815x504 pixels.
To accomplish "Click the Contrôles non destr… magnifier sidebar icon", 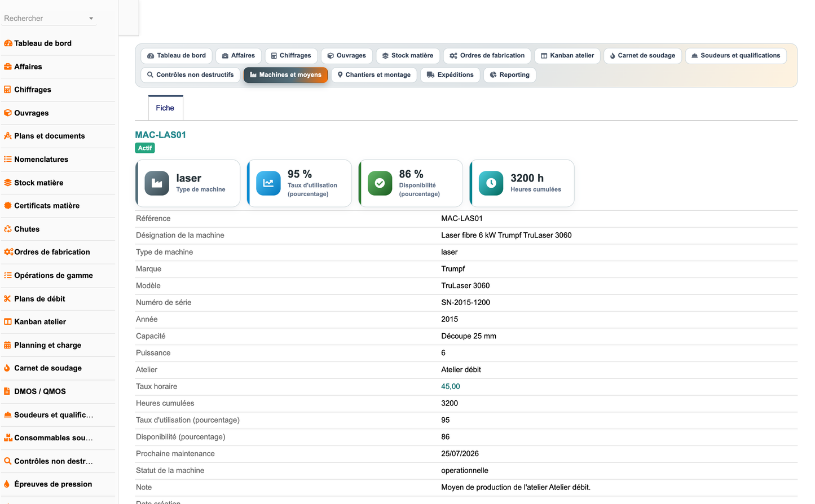I will [x=8, y=461].
